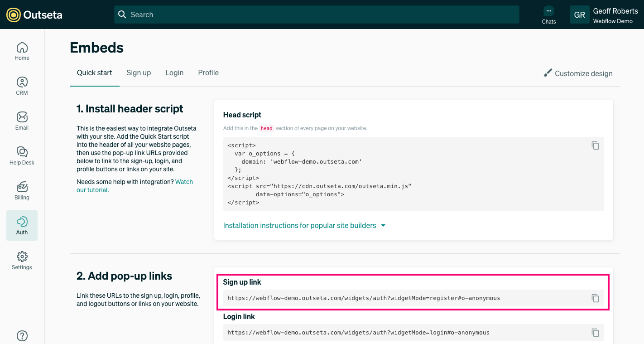Open the GR account avatar menu

pos(580,15)
